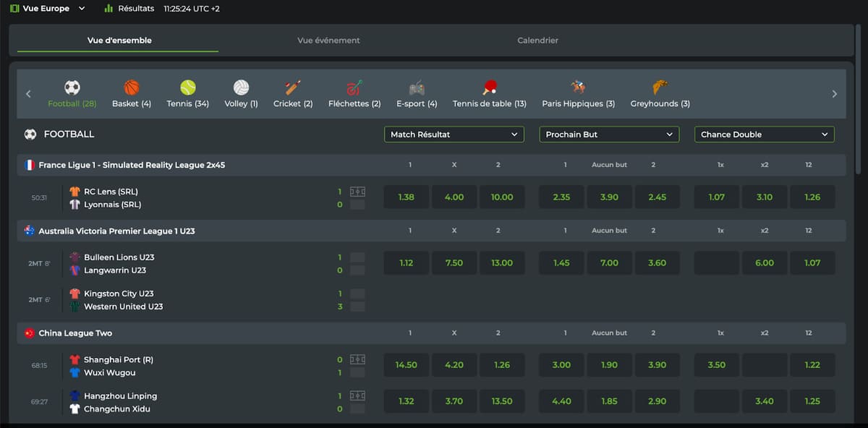Advance the sports carousel right arrow
Screen dimensions: 868x428
pyautogui.click(x=834, y=94)
